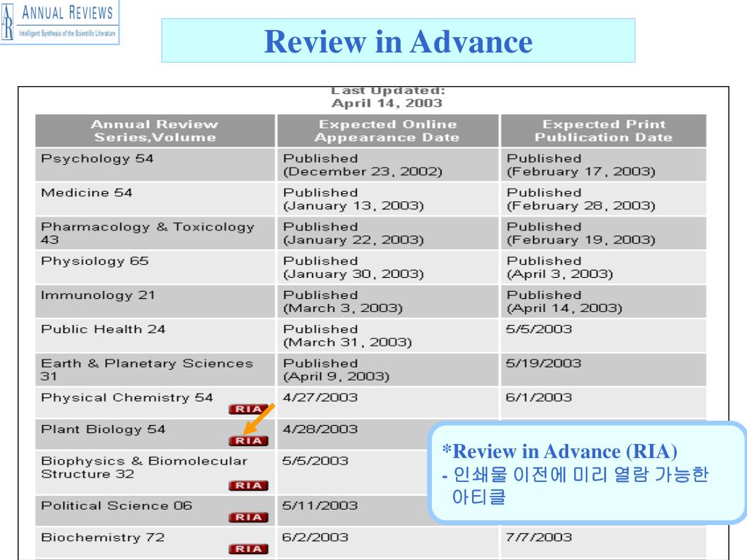
Task: Click the Annual Reviews logo
Action: point(60,22)
